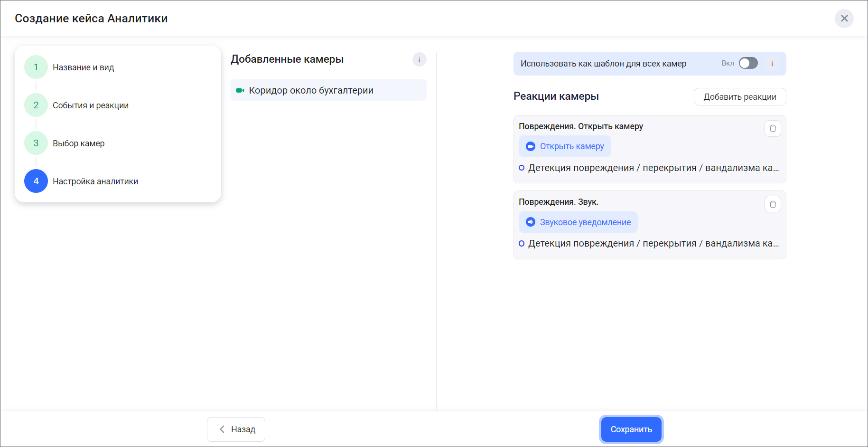Click the 'Вкл' label near the toggle
This screenshot has height=447, width=868.
point(728,63)
